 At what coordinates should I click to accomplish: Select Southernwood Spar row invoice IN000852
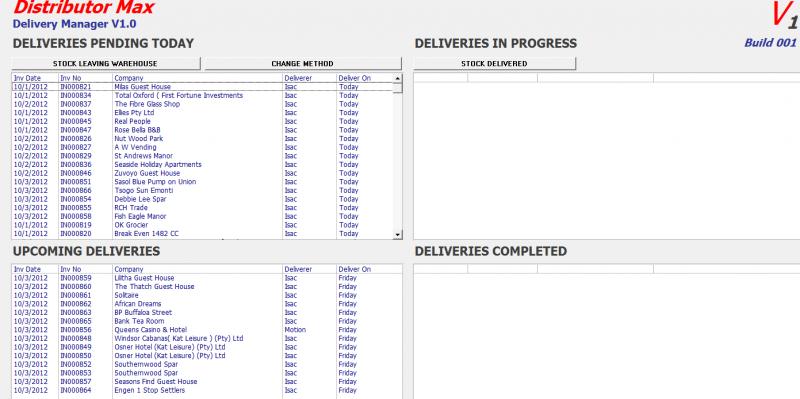(x=207, y=365)
